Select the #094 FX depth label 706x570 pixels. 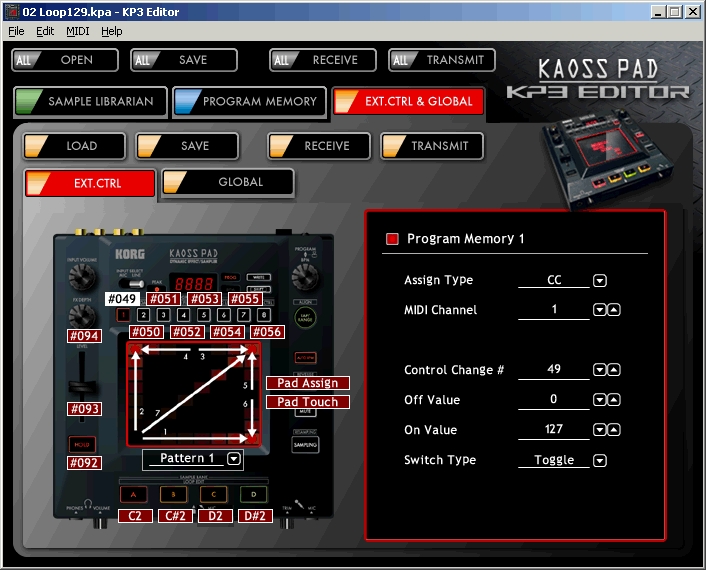(x=84, y=336)
